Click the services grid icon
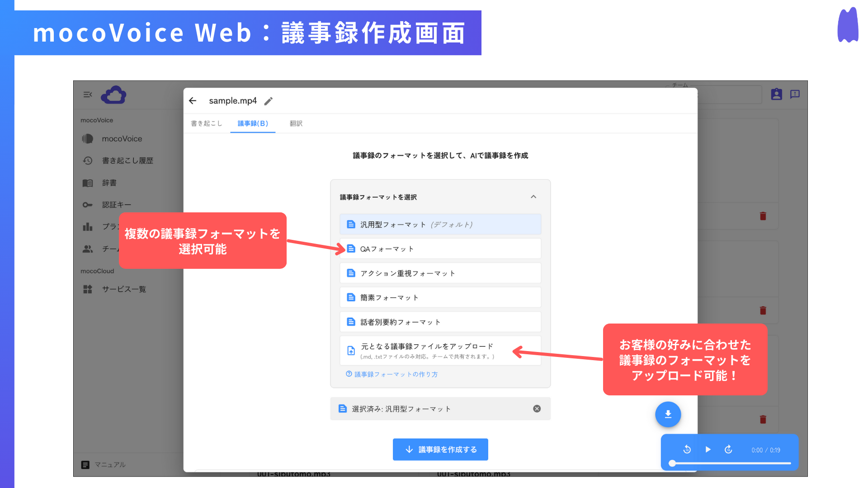Screen dimensions: 868x488 pyautogui.click(x=88, y=289)
